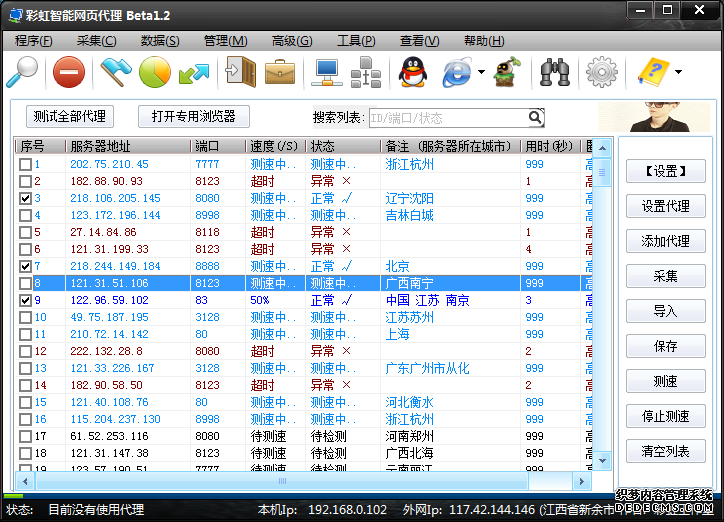Click the green pie chart toolbar icon
The width and height of the screenshot is (724, 522).
(155, 72)
